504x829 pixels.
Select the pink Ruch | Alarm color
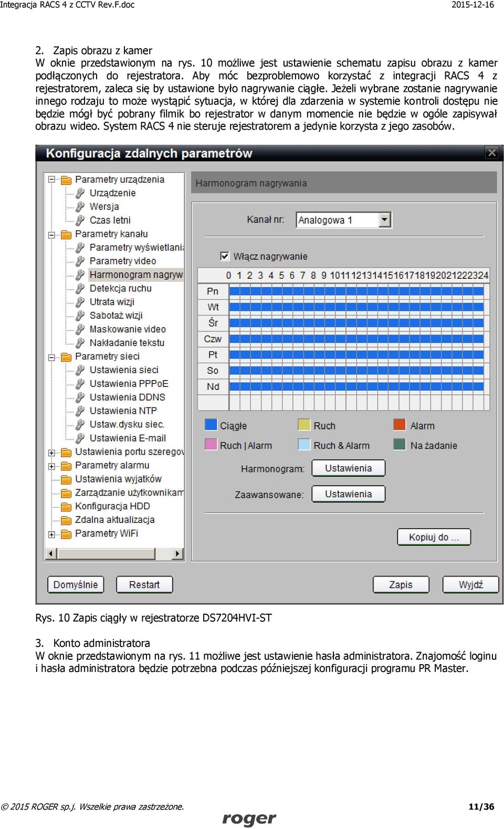[211, 444]
